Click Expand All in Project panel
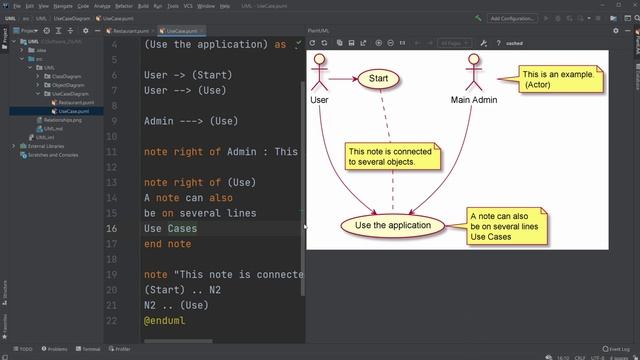The image size is (640, 360). 58,31
